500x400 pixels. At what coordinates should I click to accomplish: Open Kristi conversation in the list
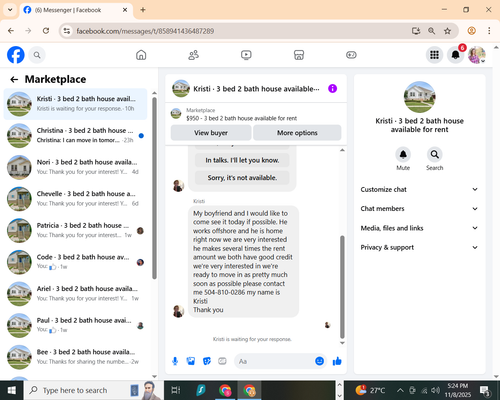coord(75,104)
